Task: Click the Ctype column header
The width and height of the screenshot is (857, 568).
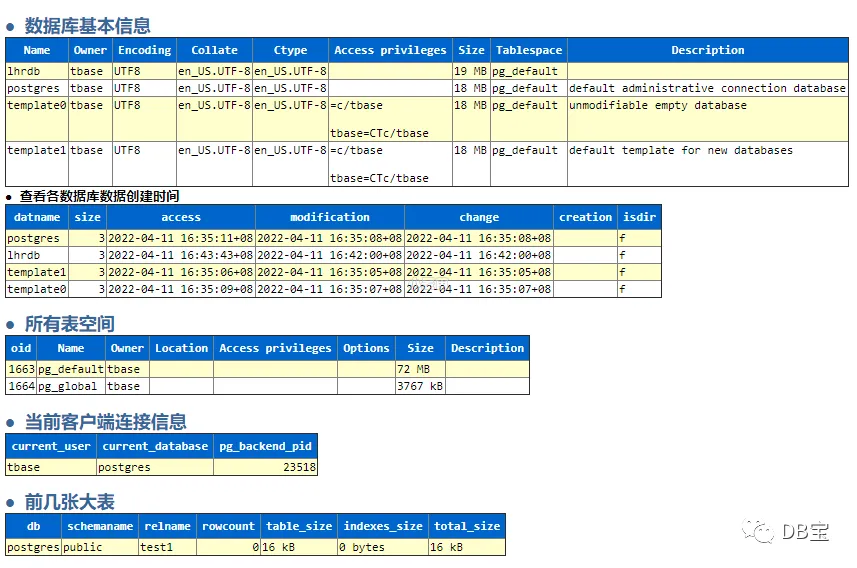Action: 290,50
